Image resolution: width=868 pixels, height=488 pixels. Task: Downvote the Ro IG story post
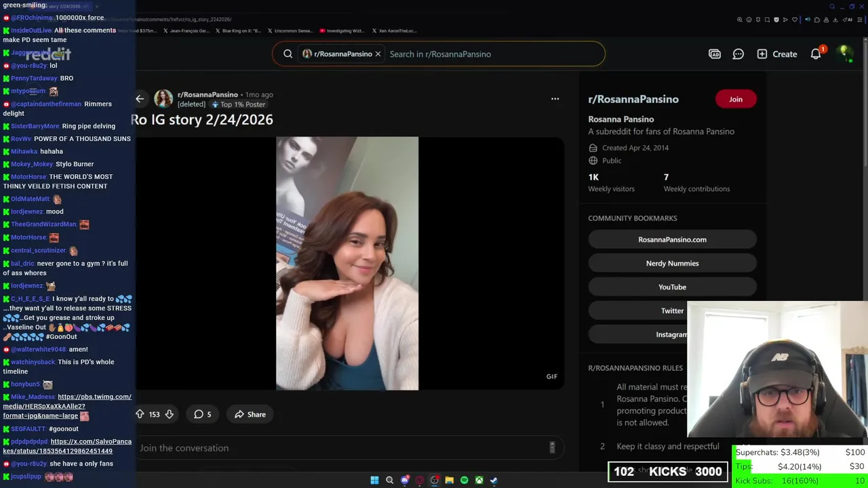[170, 414]
